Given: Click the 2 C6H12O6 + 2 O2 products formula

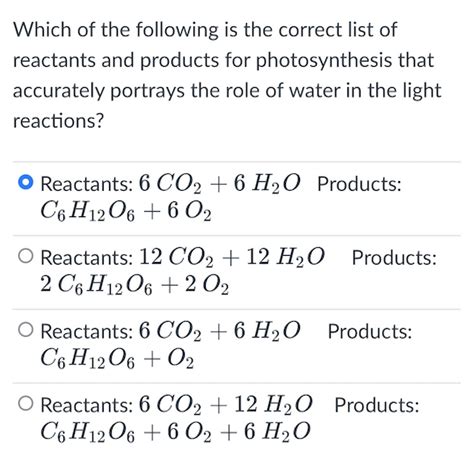Looking at the screenshot, I should (134, 285).
